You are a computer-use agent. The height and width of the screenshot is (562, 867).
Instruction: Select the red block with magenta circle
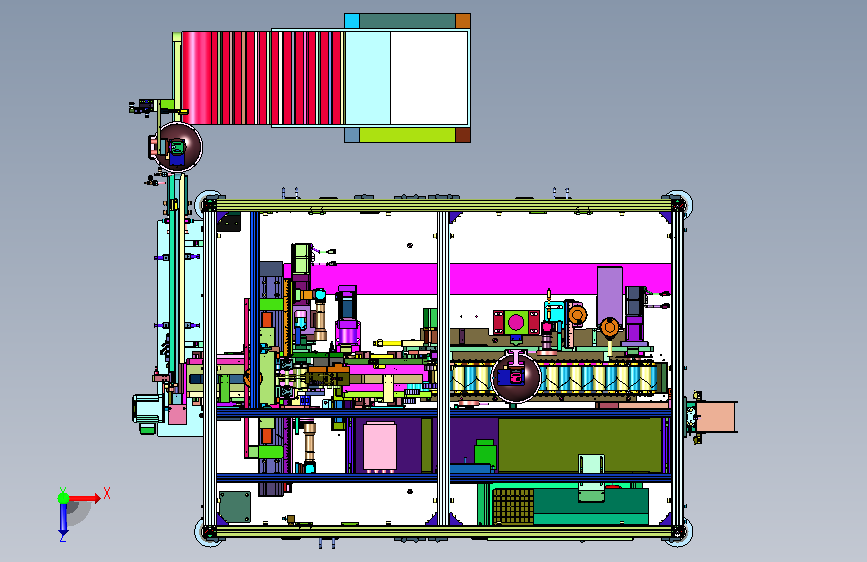point(516,322)
